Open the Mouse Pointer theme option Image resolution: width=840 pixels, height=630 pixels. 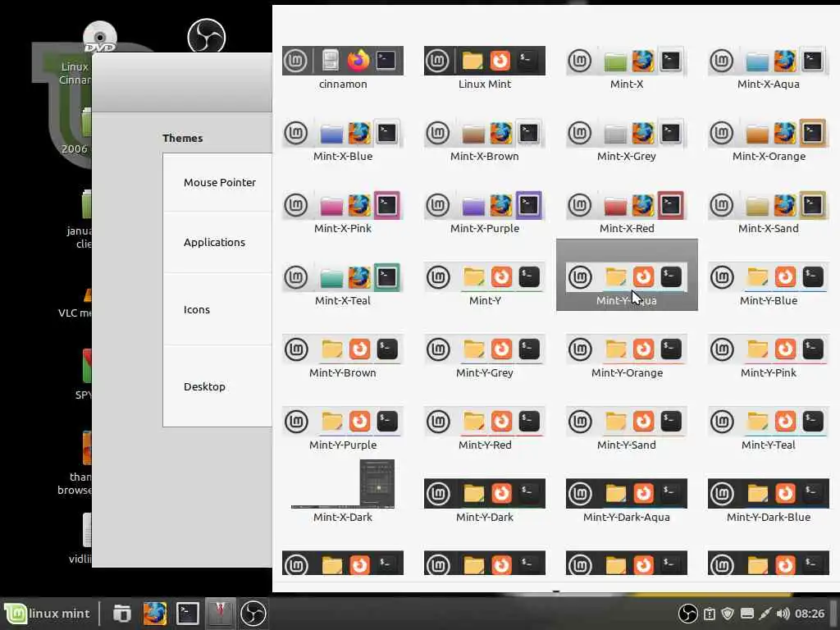(218, 183)
